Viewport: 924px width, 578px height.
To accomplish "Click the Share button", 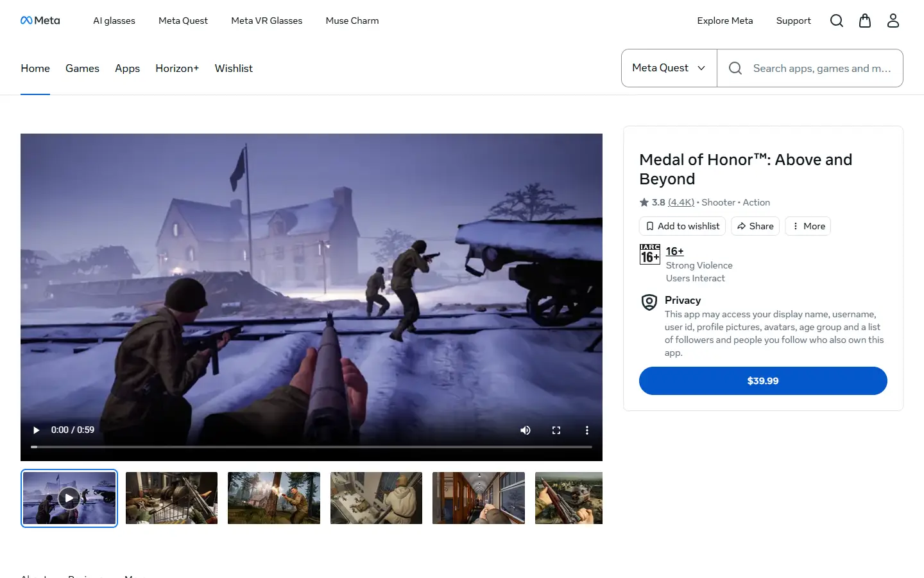I will point(755,226).
